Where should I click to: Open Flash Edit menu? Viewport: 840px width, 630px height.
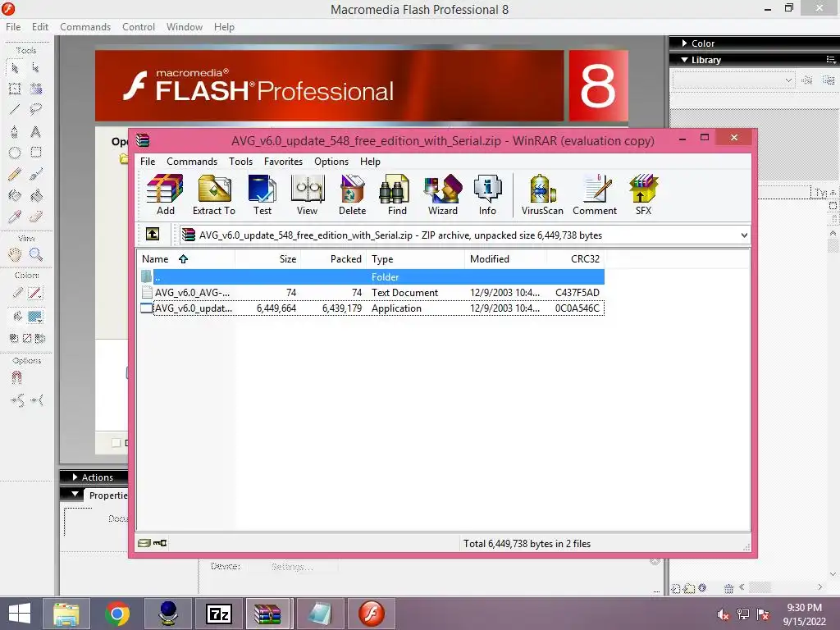39,27
